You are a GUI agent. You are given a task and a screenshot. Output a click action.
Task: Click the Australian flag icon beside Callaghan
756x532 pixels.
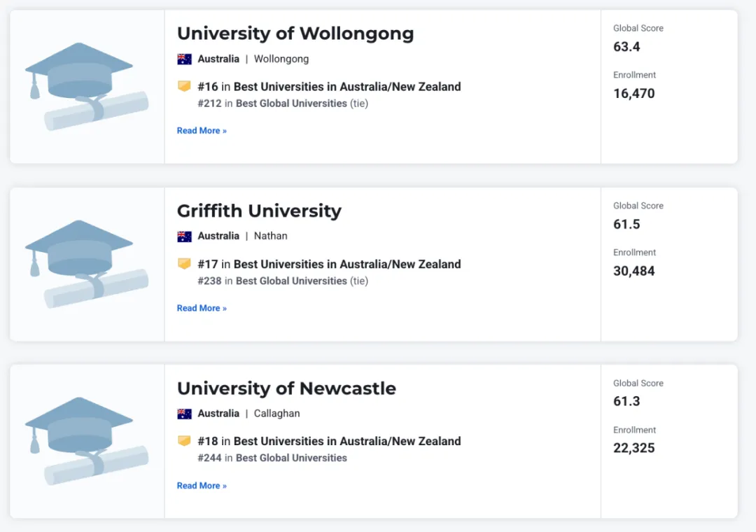[184, 414]
